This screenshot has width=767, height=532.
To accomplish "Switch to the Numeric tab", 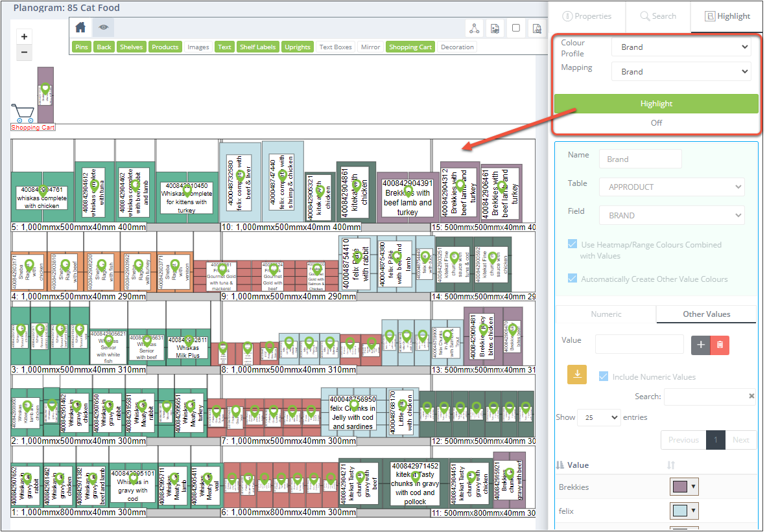I will (606, 314).
